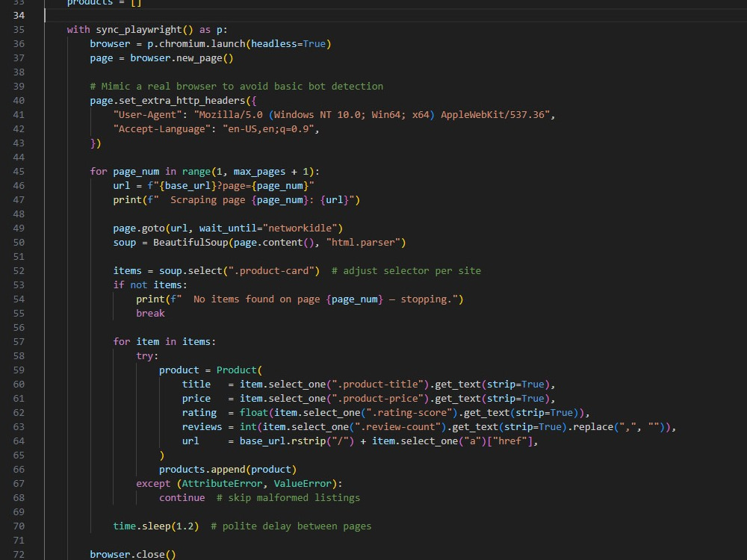The height and width of the screenshot is (560, 747).
Task: Click 'No items found on page' text
Action: 257,299
